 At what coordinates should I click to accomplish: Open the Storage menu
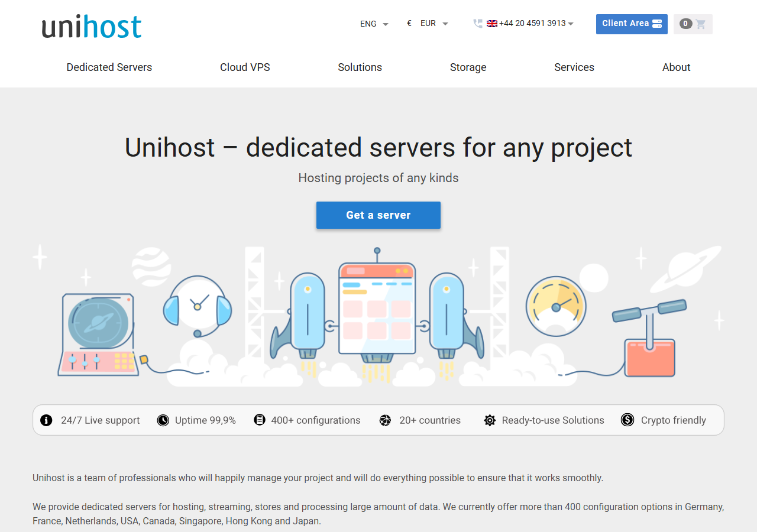(468, 67)
